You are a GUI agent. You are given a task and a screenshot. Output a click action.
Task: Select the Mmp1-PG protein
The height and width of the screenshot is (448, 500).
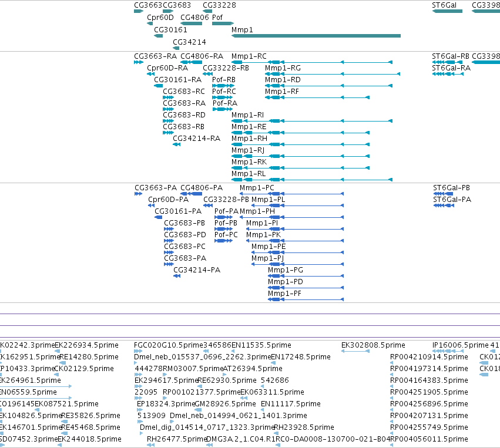pos(306,276)
